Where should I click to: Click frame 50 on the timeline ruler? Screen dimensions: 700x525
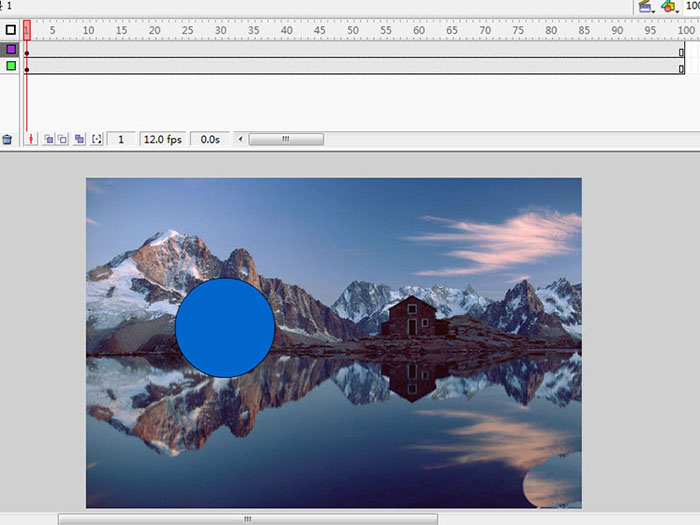(x=352, y=30)
